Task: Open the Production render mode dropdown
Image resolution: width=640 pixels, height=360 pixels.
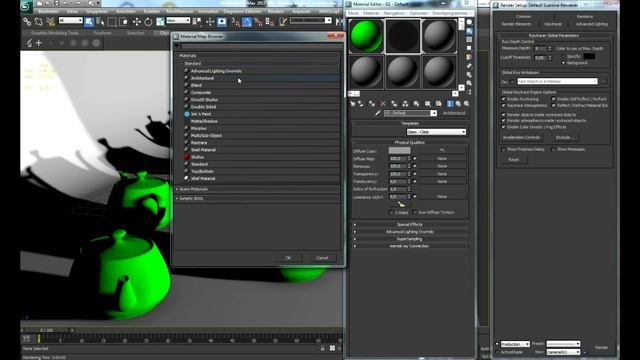Action: pyautogui.click(x=515, y=344)
